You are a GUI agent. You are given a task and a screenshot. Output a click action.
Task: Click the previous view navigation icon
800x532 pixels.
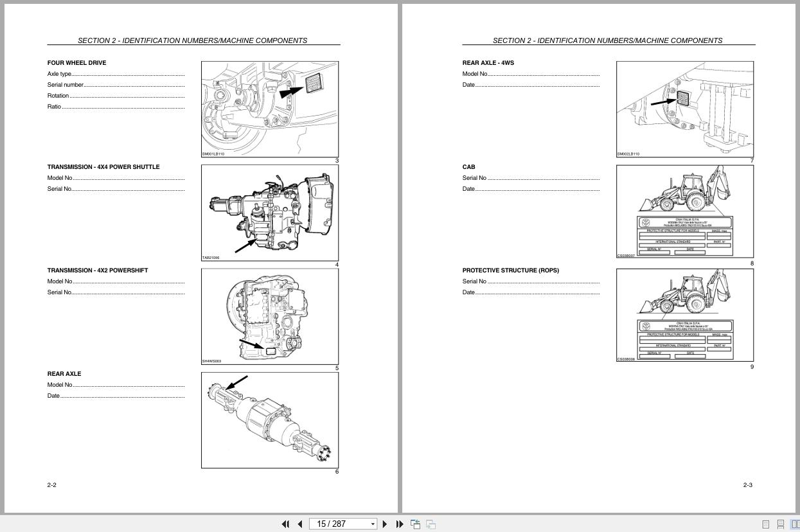(416, 524)
